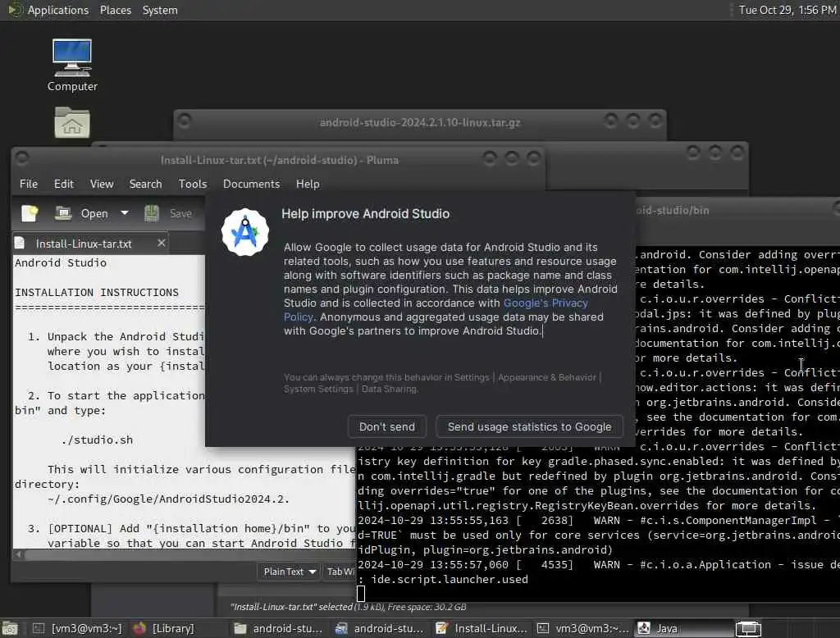Open Pluma's Documents menu

point(251,184)
